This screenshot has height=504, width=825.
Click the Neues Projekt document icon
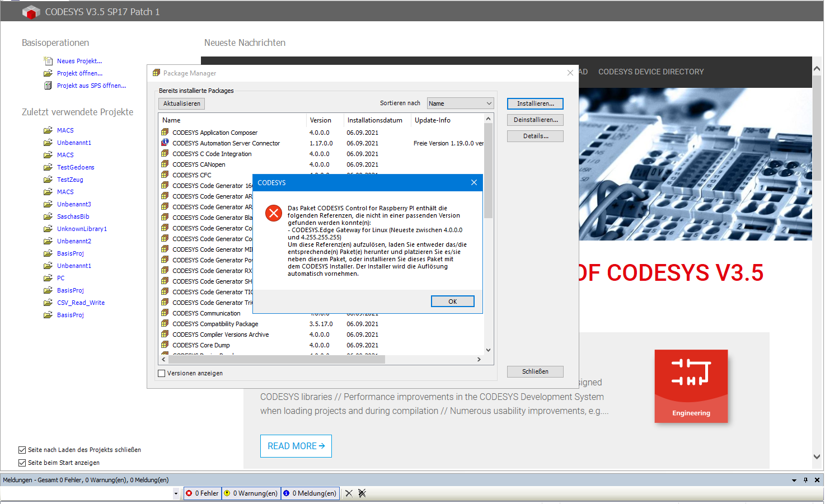pyautogui.click(x=48, y=60)
